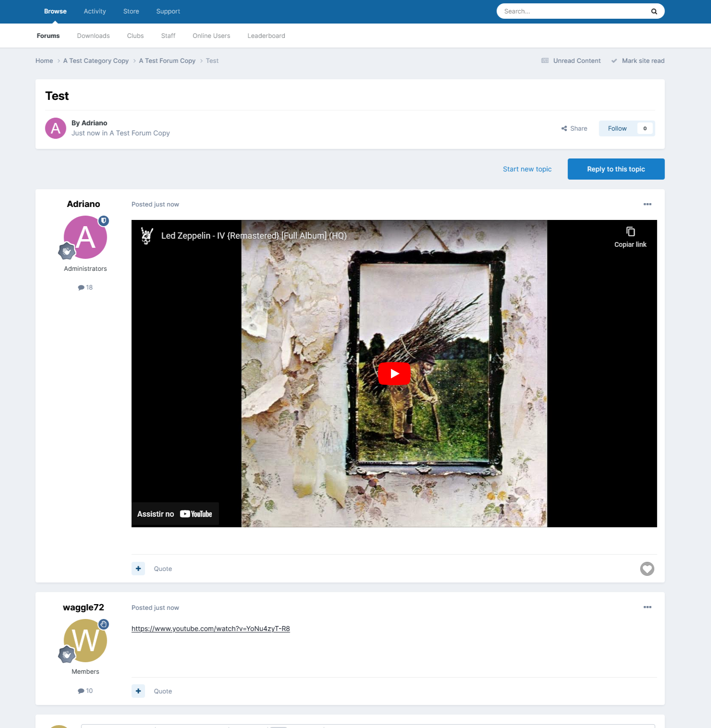Open Adriano author name in topic header

coord(94,123)
